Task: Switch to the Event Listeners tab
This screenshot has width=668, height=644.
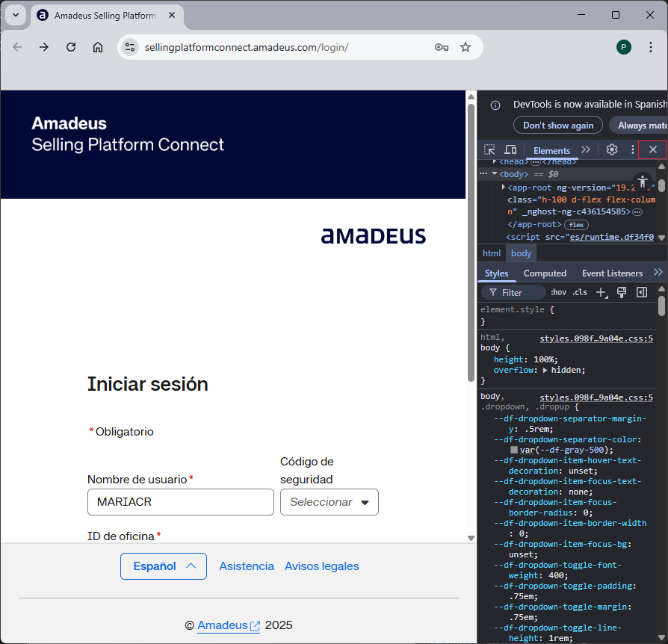Action: pyautogui.click(x=612, y=273)
